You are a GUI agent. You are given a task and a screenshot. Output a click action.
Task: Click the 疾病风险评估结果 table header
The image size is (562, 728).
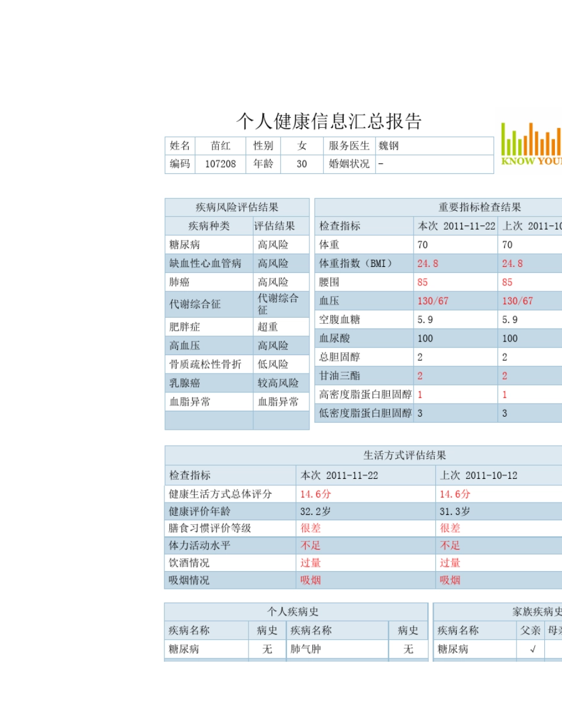(237, 207)
